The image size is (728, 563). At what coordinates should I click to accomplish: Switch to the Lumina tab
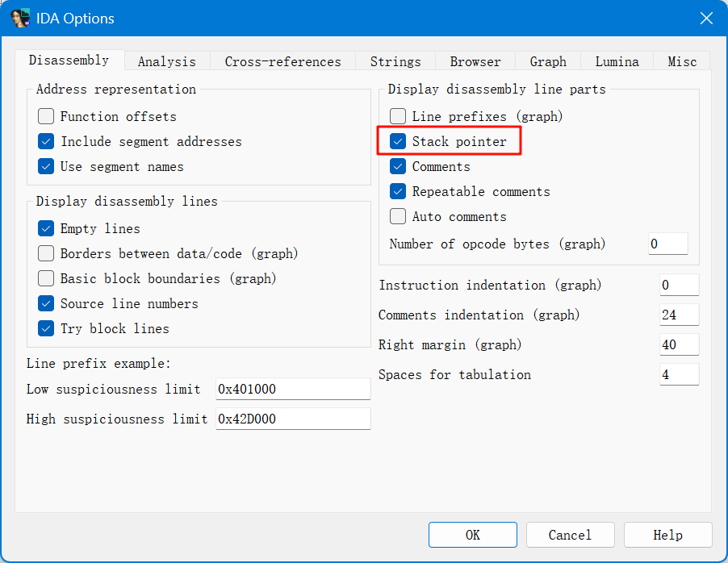point(617,62)
